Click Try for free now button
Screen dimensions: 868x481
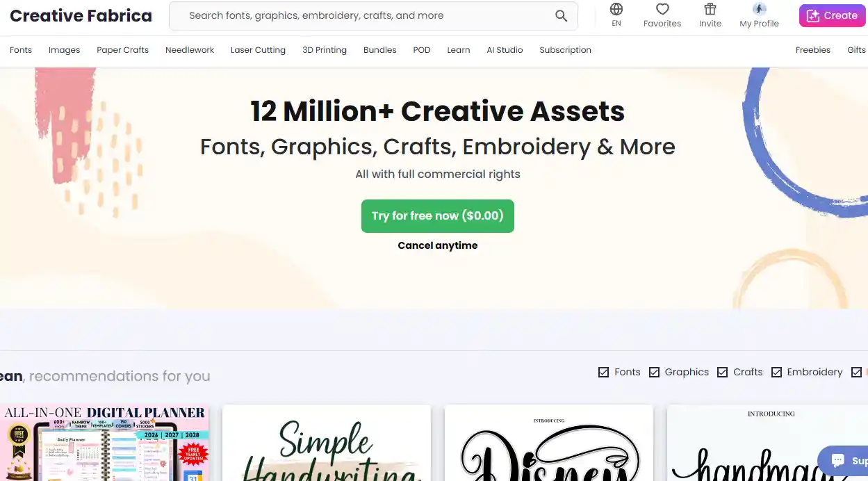pyautogui.click(x=437, y=215)
